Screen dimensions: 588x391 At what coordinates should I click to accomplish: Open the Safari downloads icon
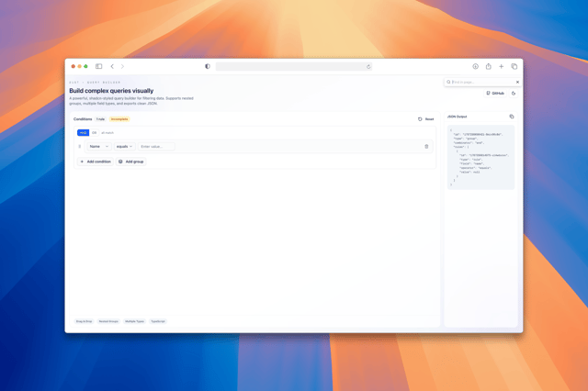[475, 66]
